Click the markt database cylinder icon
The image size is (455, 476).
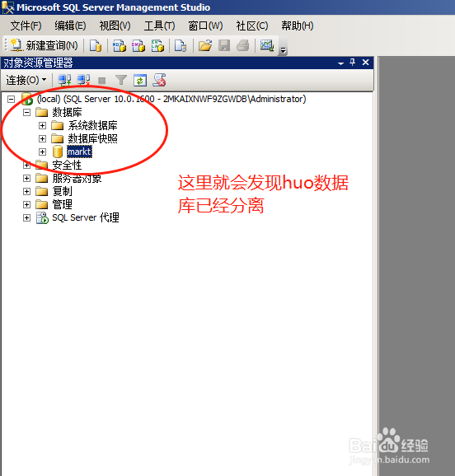(x=58, y=152)
